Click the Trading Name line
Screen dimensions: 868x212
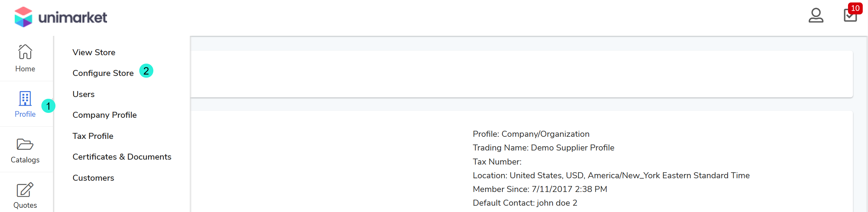tap(543, 148)
